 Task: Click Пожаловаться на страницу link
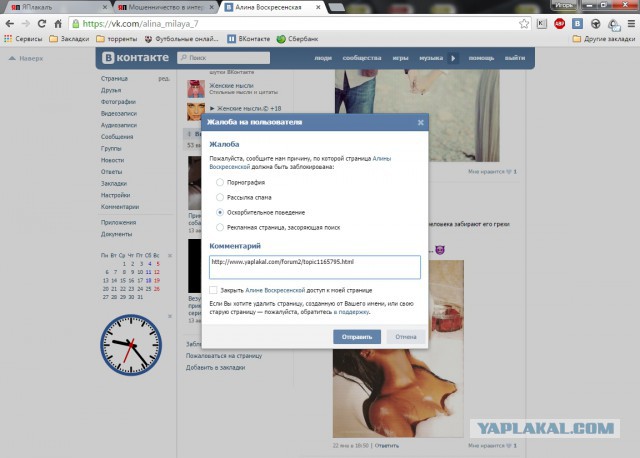tap(224, 356)
